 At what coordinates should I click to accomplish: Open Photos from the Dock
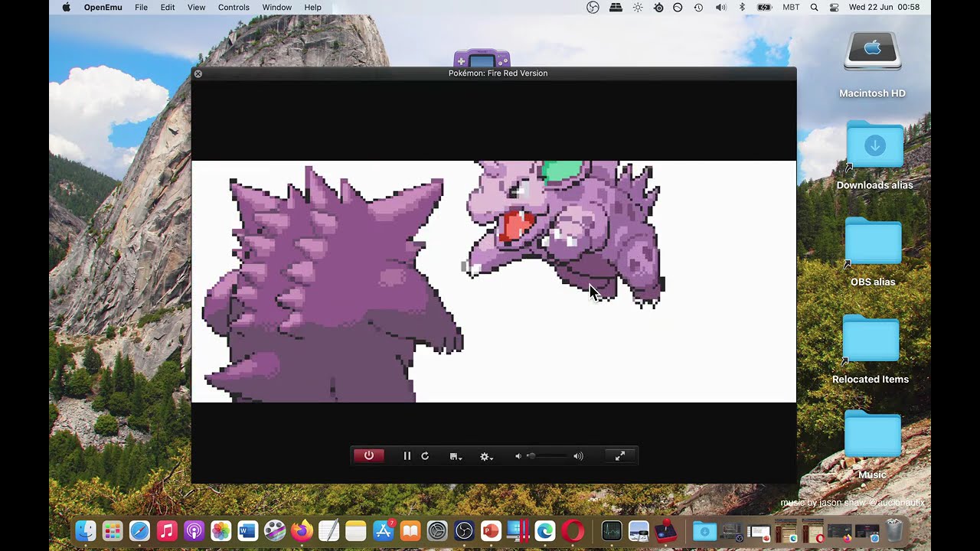click(x=220, y=530)
